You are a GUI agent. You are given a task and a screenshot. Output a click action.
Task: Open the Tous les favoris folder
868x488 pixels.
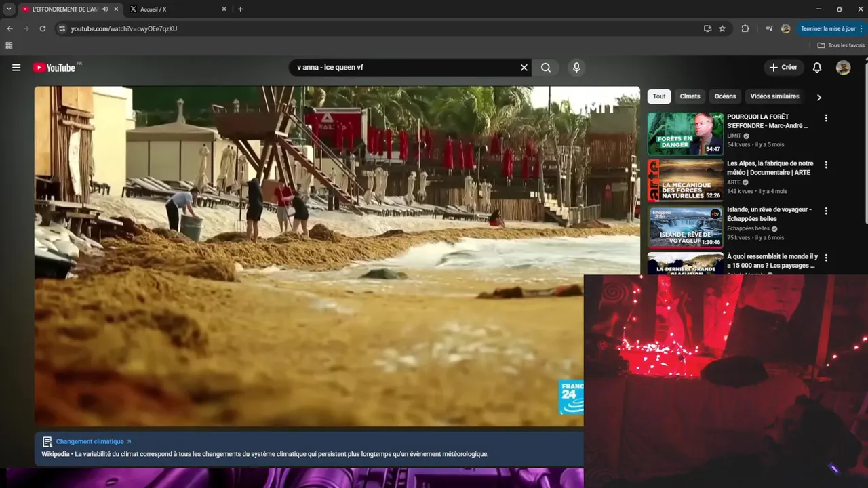[x=841, y=45]
